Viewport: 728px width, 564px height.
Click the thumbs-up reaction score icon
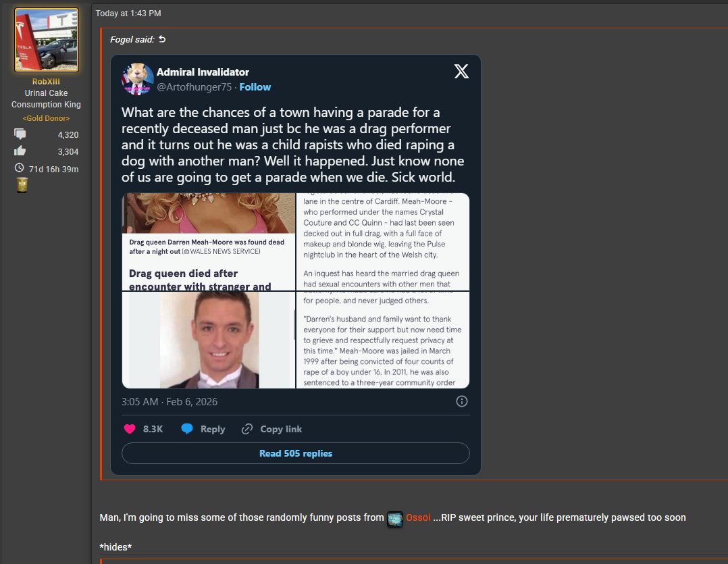(x=20, y=151)
